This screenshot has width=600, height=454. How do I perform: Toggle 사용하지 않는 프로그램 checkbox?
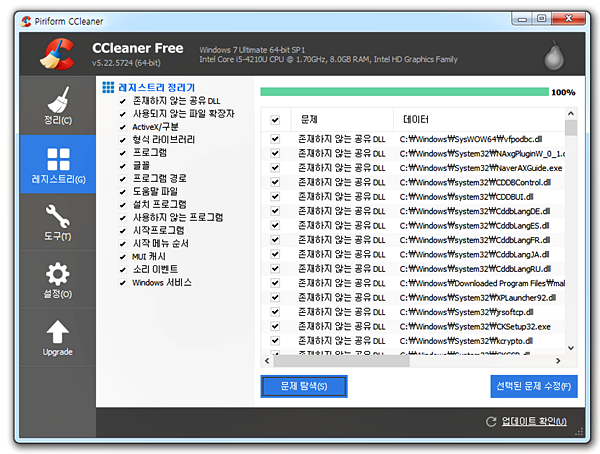tap(122, 218)
